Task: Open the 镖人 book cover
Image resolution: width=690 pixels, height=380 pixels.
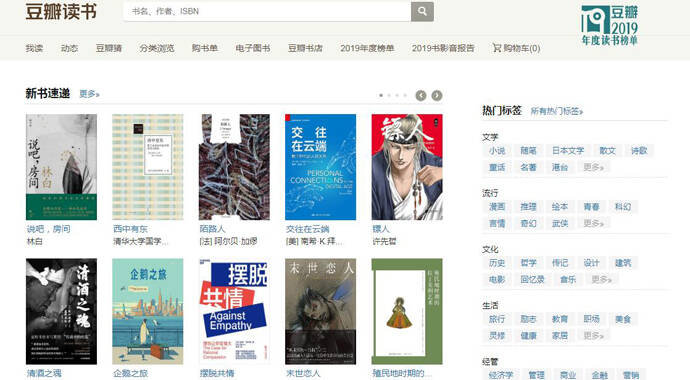Action: [x=407, y=167]
